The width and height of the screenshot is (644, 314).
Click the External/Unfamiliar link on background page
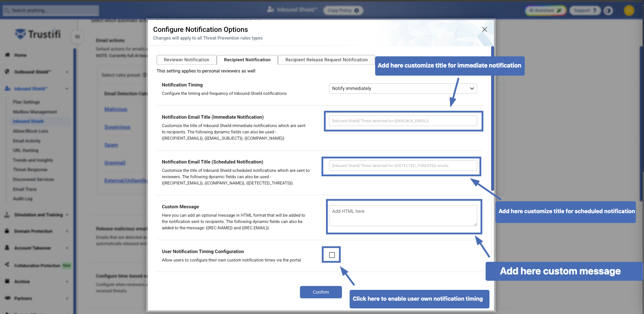[126, 181]
